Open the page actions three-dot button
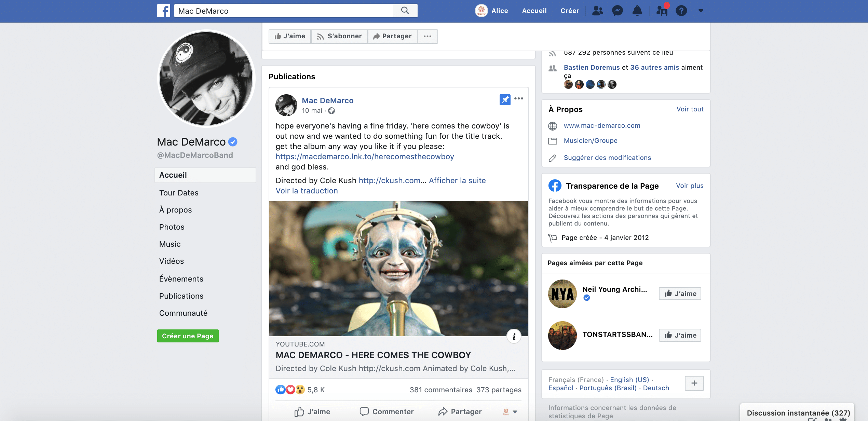868x421 pixels. (428, 36)
